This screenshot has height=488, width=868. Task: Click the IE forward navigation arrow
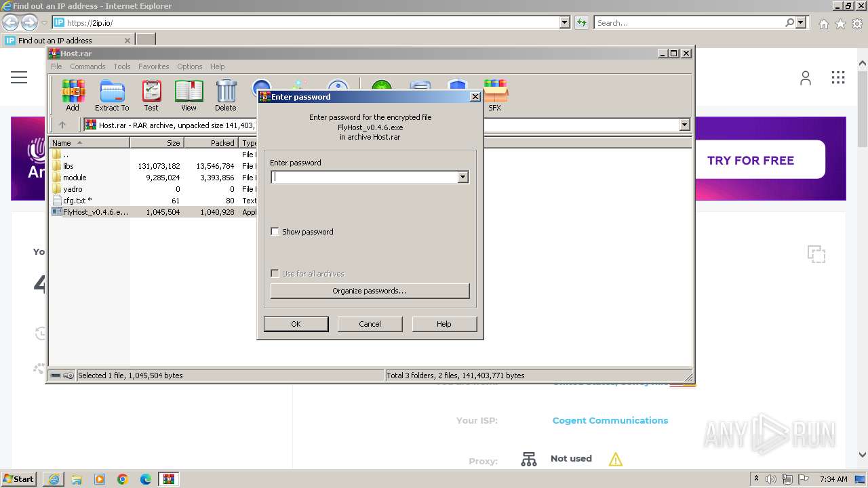29,23
